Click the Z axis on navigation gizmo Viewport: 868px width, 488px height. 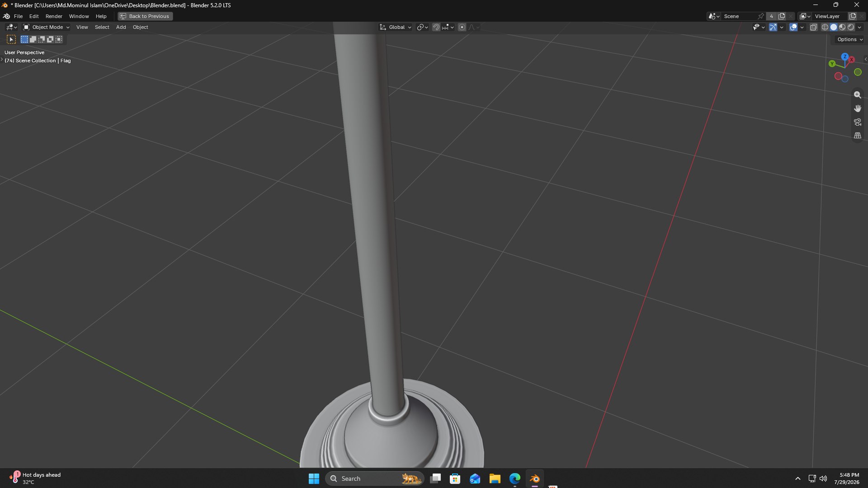point(844,56)
